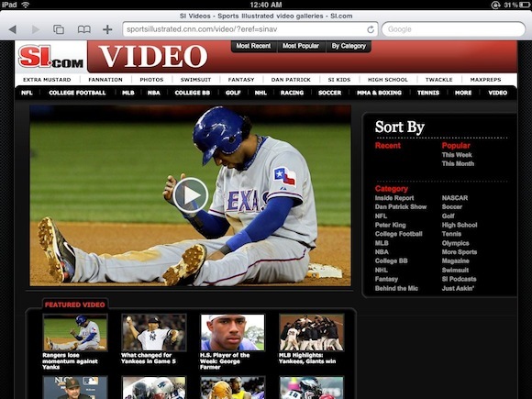
Task: Sort by Recent
Action: pos(388,146)
